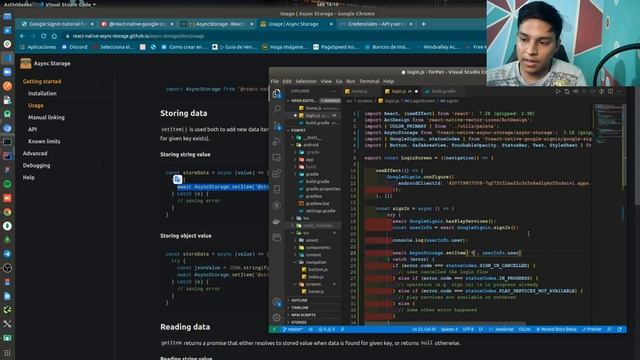
Task: Click Spaces: 4 indentation in status bar
Action: point(449,329)
